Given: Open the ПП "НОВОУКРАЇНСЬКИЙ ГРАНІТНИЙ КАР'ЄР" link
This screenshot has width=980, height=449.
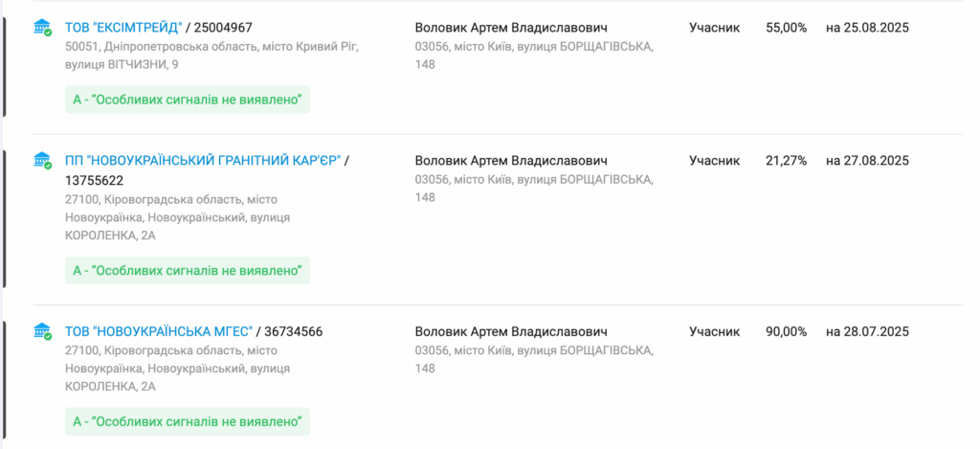Looking at the screenshot, I should 203,161.
